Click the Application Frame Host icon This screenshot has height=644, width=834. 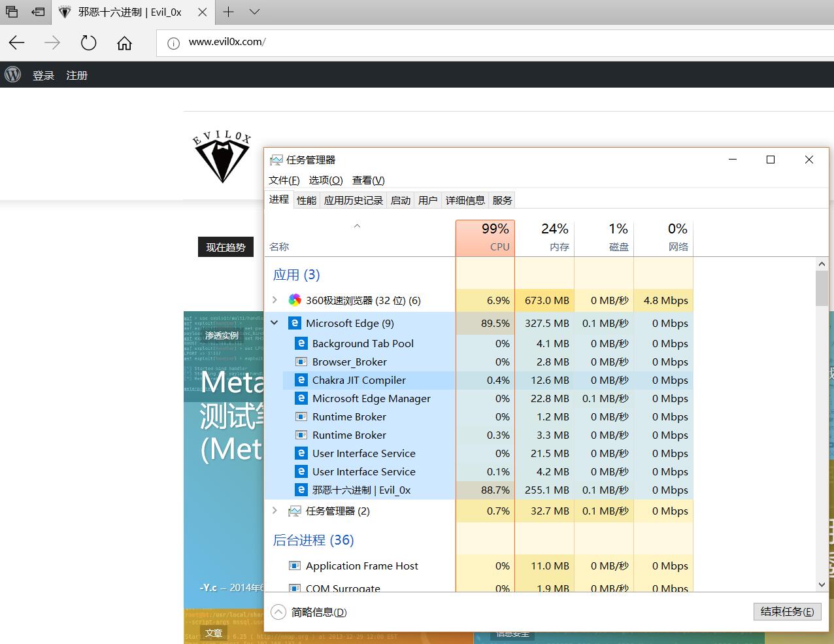295,566
